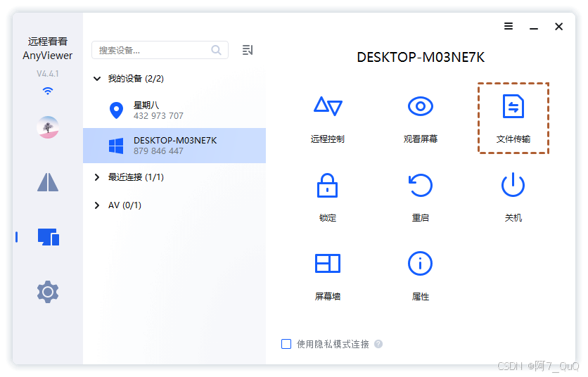The width and height of the screenshot is (588, 377).
Task: Open settings gear in sidebar
Action: pyautogui.click(x=48, y=291)
